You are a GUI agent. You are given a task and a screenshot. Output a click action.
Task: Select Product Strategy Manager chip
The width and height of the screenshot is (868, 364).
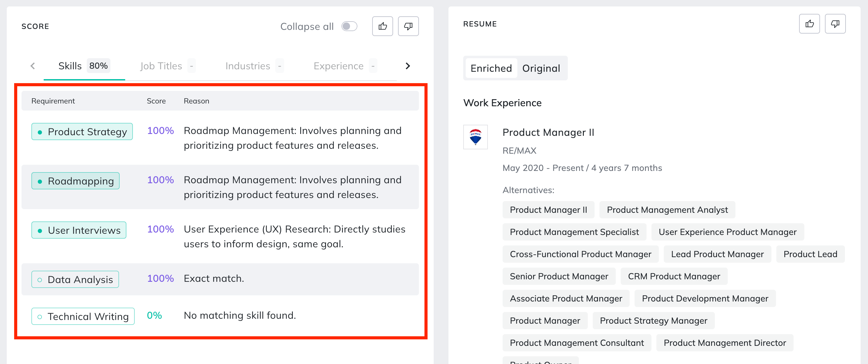point(653,321)
